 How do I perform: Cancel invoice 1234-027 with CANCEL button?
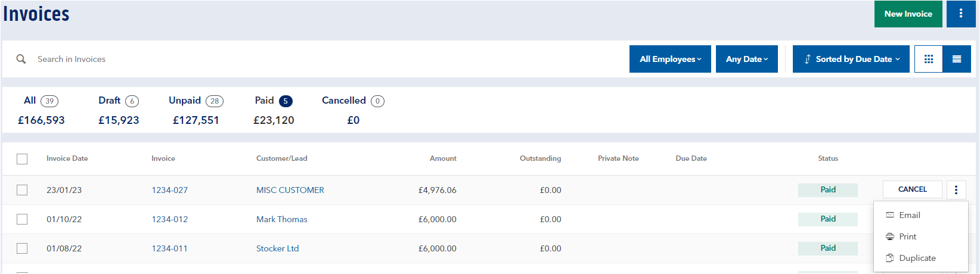pyautogui.click(x=912, y=189)
